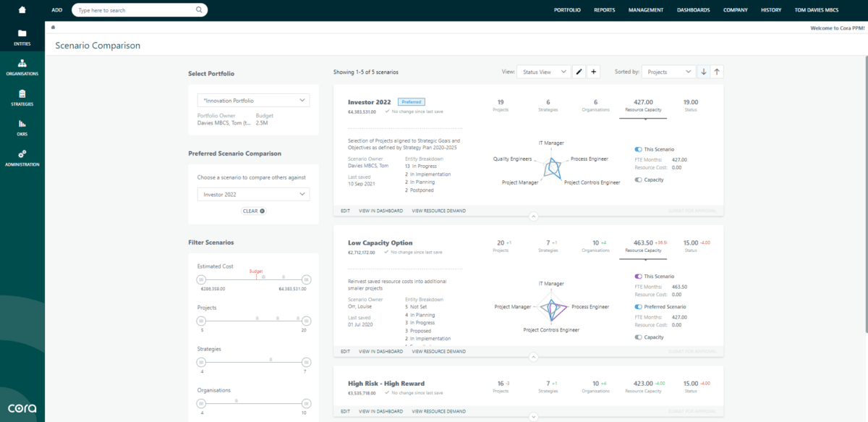
Task: Toggle This Scenario switch on Low Capacity Option
Action: pos(639,277)
